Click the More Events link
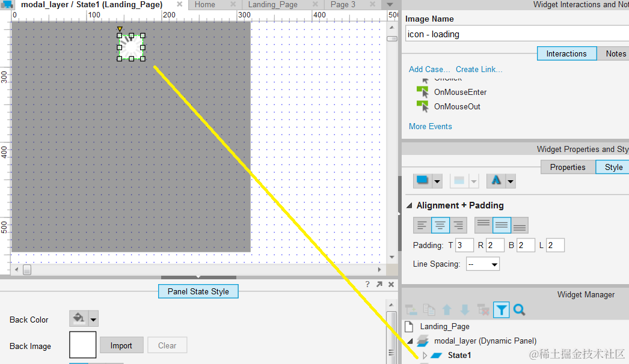The image size is (629, 364). point(430,126)
